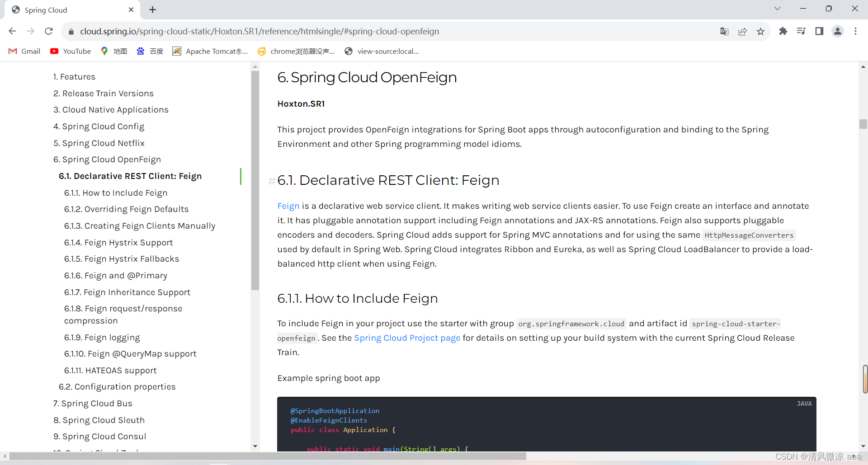
Task: Click the share page icon
Action: click(x=742, y=31)
